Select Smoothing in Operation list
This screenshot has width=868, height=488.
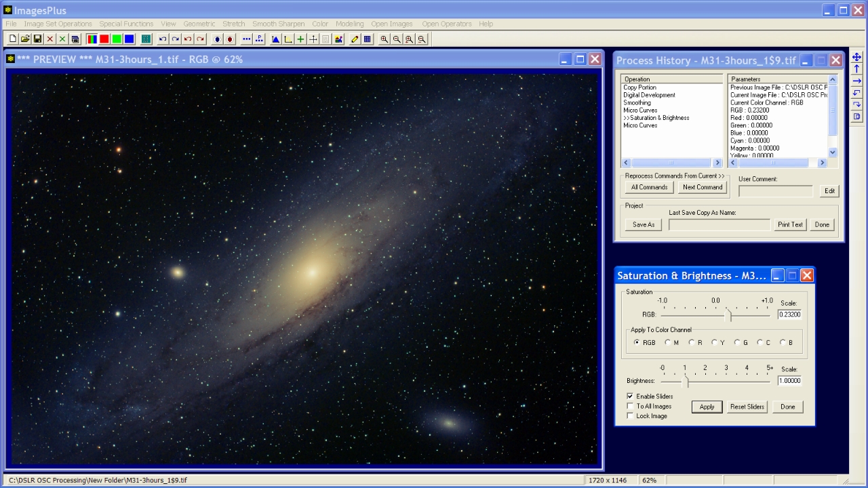(x=637, y=102)
